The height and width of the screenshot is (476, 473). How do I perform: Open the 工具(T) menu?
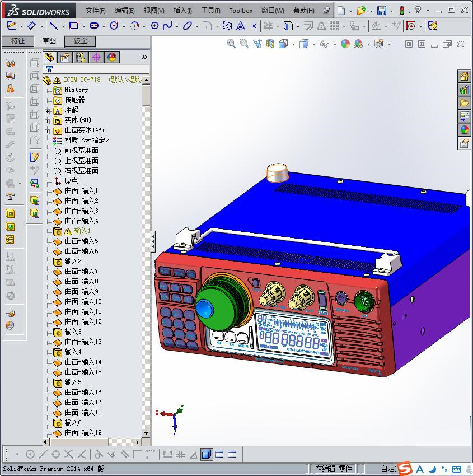click(210, 11)
